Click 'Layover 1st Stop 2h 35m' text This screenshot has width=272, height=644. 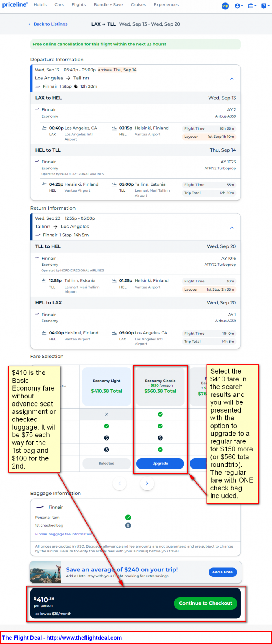click(x=209, y=289)
